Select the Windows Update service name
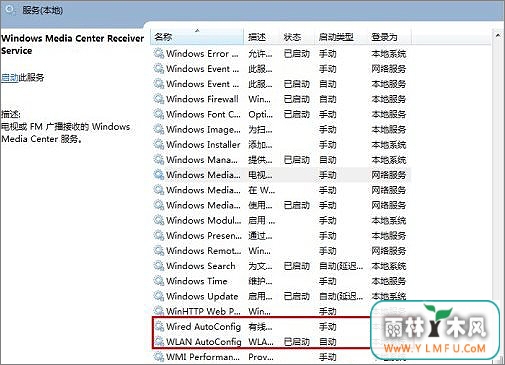Viewport: 505px width, 365px height. click(202, 296)
